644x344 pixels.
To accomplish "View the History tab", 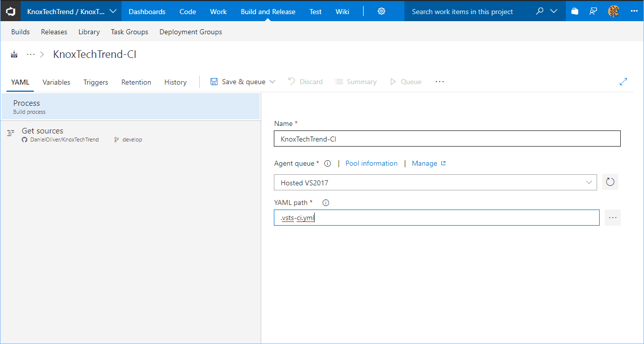I will [175, 82].
